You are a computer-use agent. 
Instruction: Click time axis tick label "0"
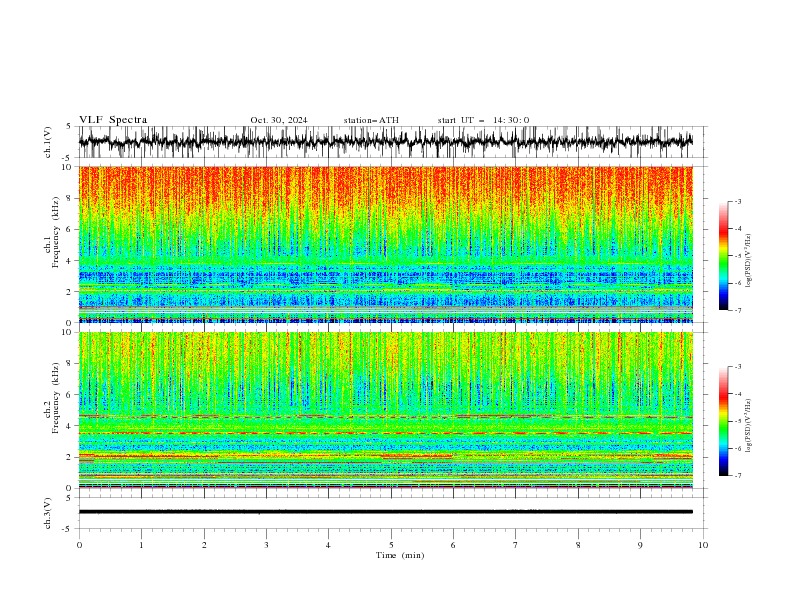(79, 545)
